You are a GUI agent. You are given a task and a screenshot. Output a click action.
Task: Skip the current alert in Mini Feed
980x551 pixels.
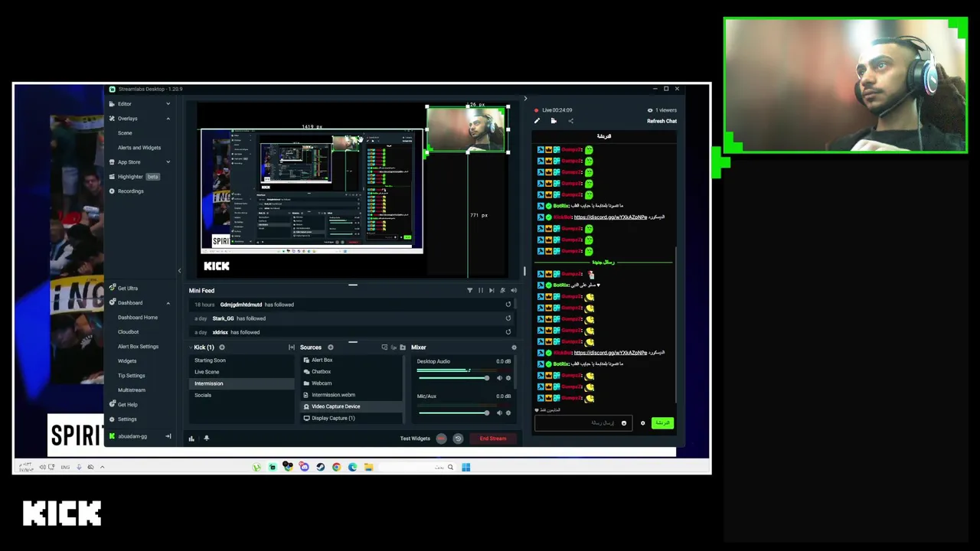tap(492, 291)
